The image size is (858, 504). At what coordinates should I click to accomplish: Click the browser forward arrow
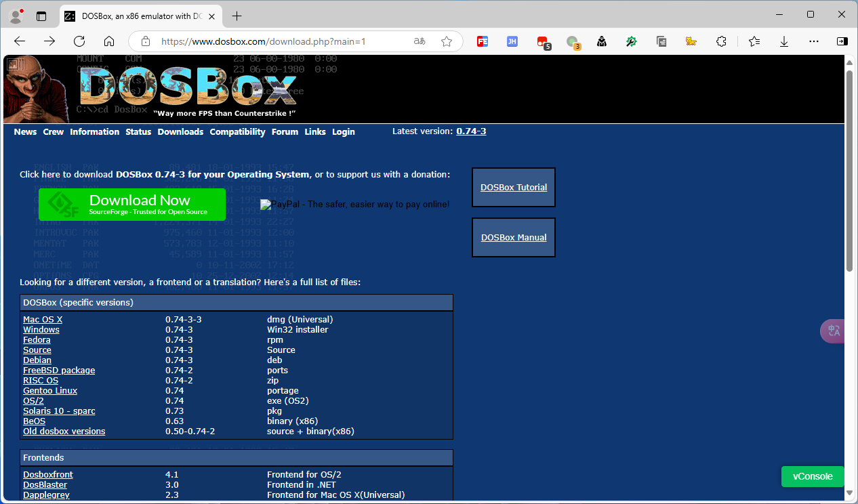tap(49, 41)
